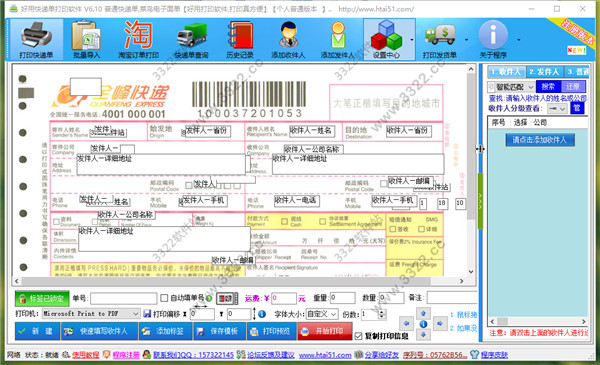Viewport: 600px width, 365px height.
Task: Increase 份数 copies with the spinner arrows
Action: coord(381,312)
